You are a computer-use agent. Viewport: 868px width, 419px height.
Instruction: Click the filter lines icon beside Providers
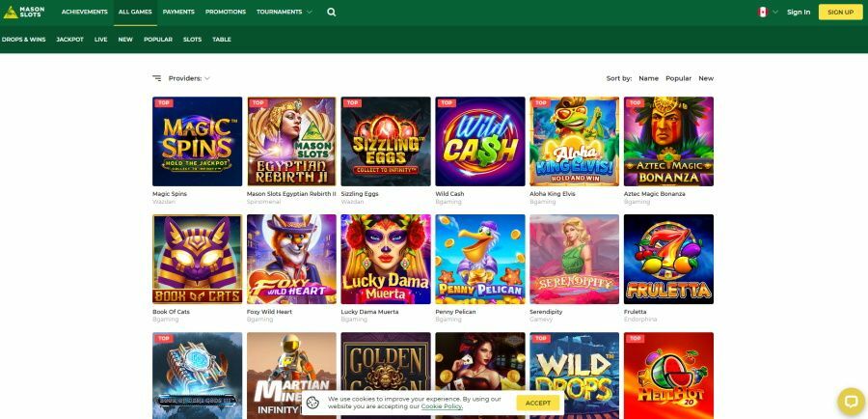(157, 78)
